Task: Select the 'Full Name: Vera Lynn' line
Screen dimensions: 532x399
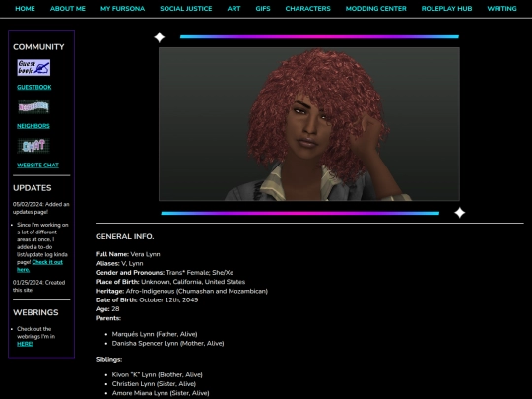Action: (127, 254)
